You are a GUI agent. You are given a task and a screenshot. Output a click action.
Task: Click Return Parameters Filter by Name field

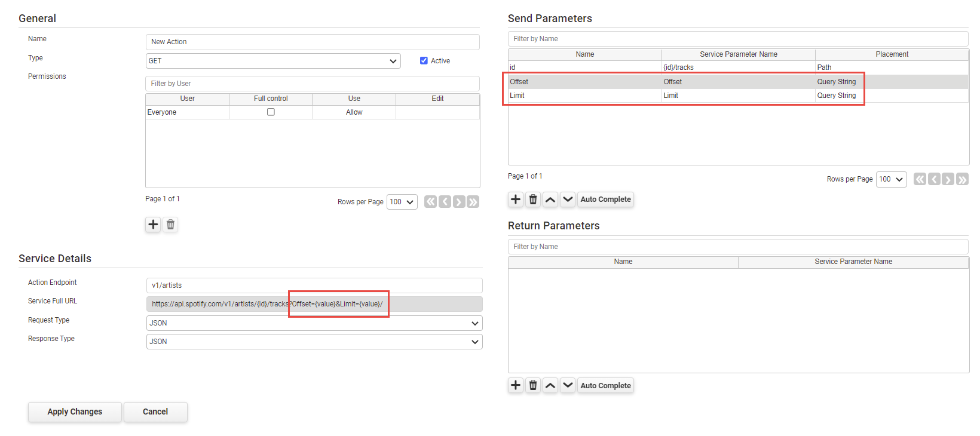pyautogui.click(x=738, y=247)
